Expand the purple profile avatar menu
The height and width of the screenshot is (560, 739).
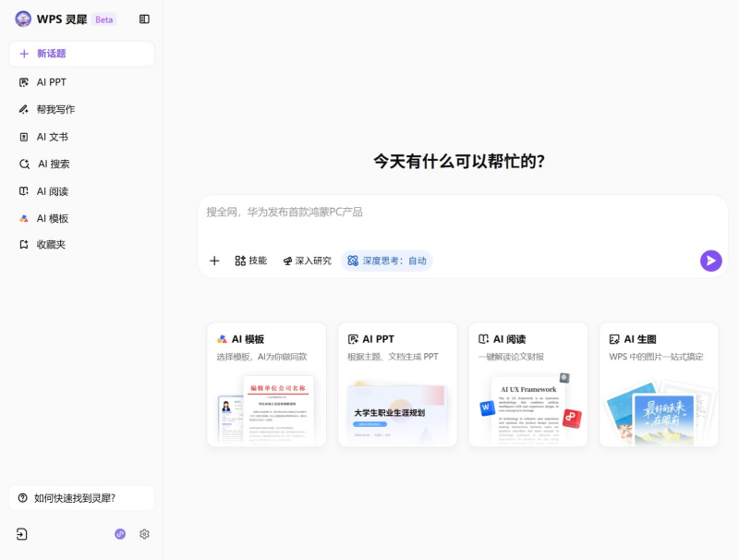click(118, 534)
